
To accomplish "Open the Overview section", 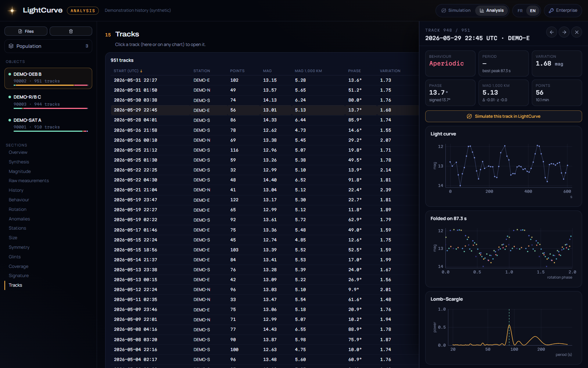I will coord(18,152).
